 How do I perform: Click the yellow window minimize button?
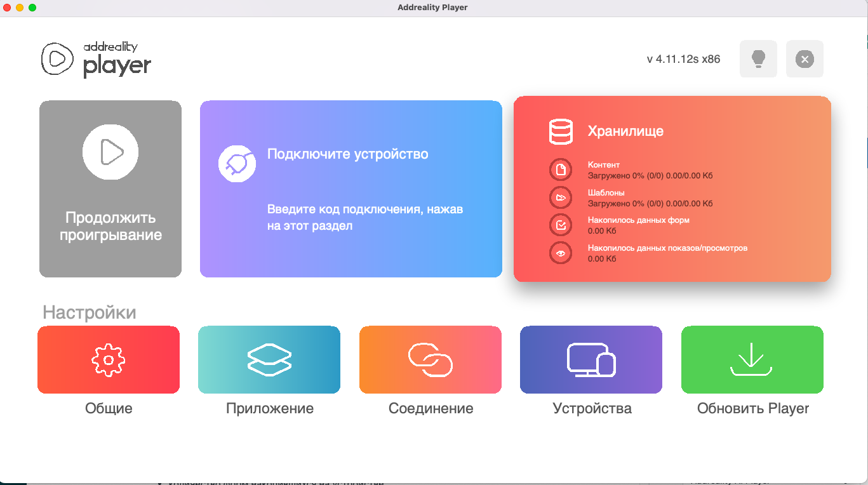(20, 8)
